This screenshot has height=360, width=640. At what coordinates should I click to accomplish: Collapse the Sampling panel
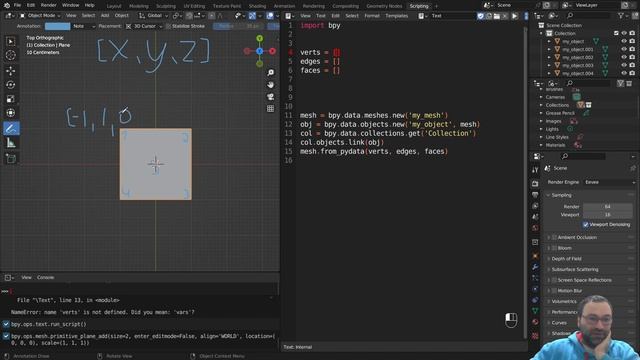coord(561,195)
